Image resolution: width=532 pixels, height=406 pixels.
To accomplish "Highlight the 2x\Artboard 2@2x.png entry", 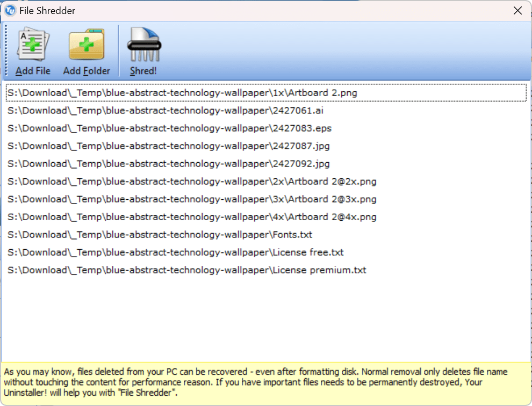I will tap(192, 182).
